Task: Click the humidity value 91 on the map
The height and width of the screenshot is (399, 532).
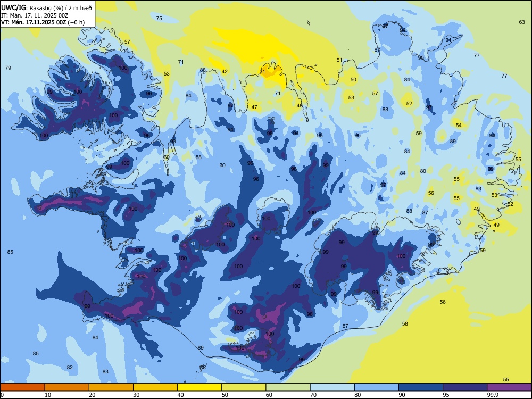Action: pos(448,40)
